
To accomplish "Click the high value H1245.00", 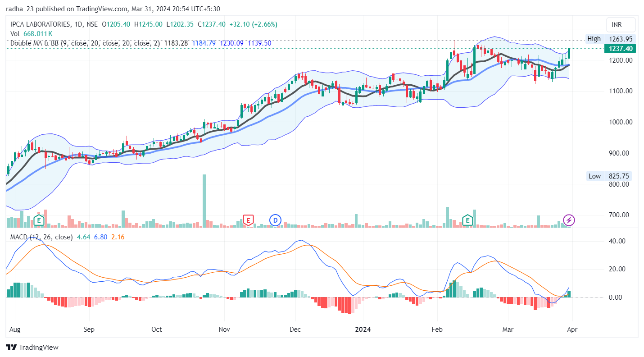I will pos(148,24).
